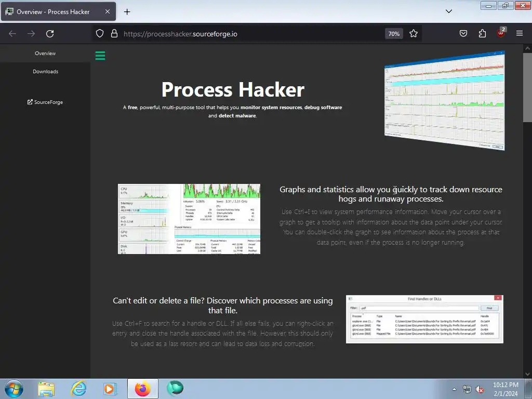Go to the Downloads sidebar item
The width and height of the screenshot is (532, 399).
[x=45, y=72]
